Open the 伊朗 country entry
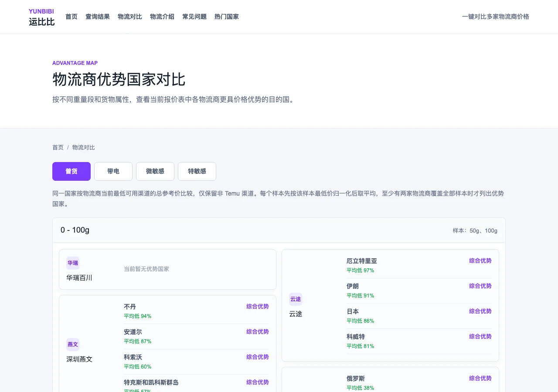 click(x=353, y=286)
